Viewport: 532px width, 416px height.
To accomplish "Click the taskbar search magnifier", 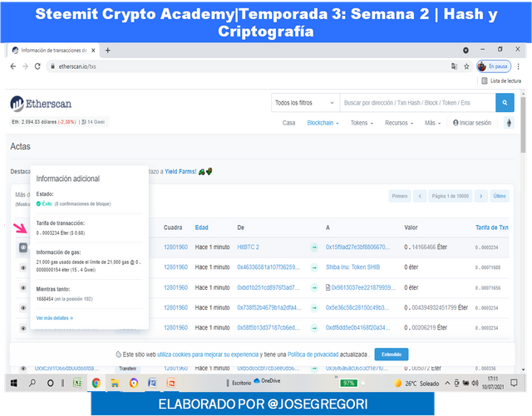I will click(32, 383).
